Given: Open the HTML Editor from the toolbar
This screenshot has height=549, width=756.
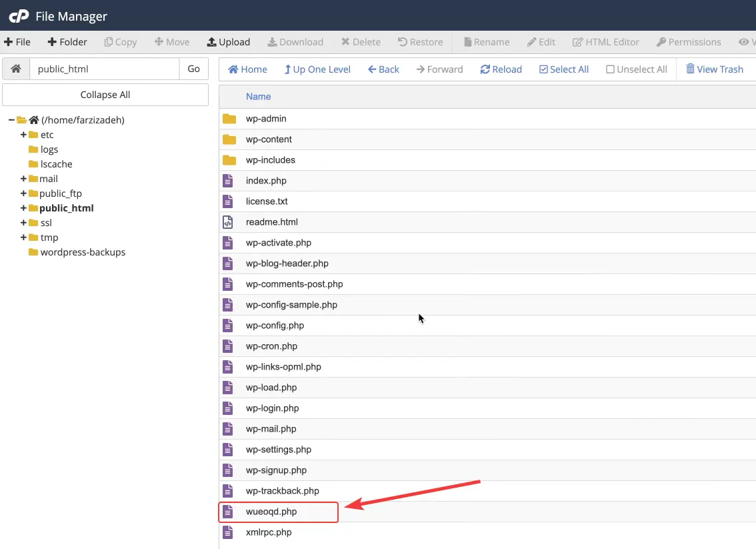Looking at the screenshot, I should [x=605, y=41].
